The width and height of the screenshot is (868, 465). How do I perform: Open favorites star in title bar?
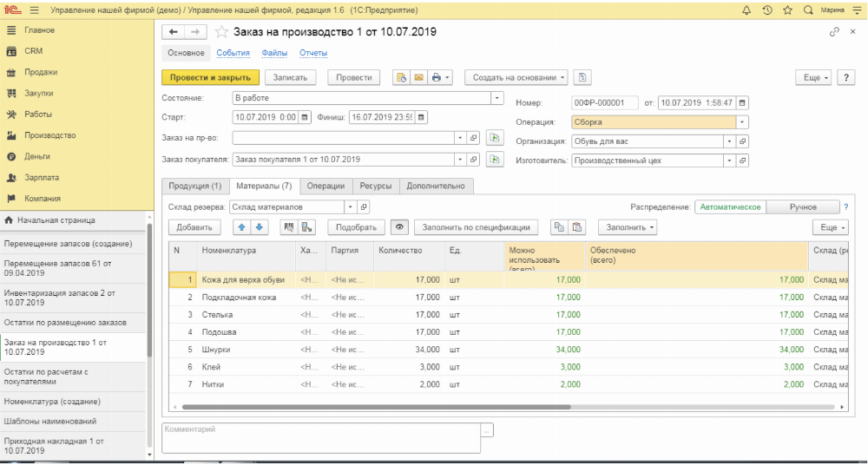pyautogui.click(x=787, y=10)
